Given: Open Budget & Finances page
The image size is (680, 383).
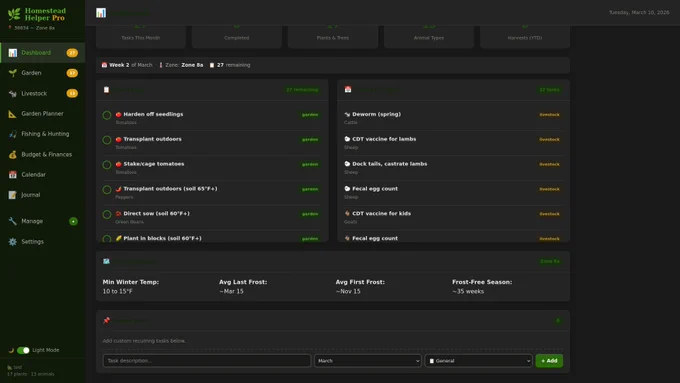Looking at the screenshot, I should pyautogui.click(x=42, y=154).
